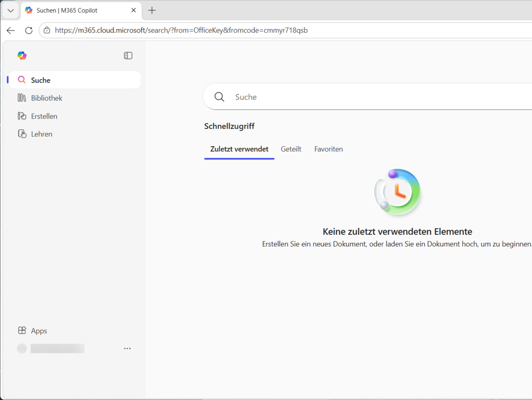The image size is (532, 400).
Task: Open account options three-dot menu
Action: pos(127,349)
